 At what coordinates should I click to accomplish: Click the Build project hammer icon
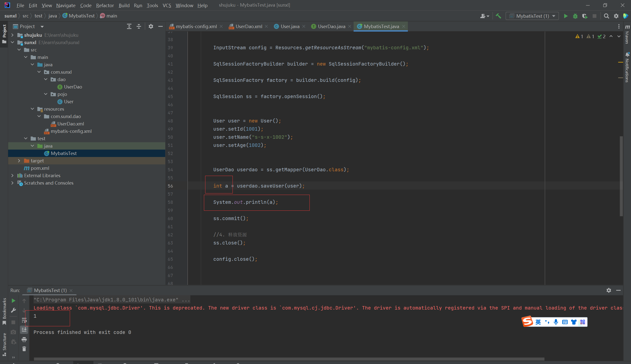pos(498,16)
